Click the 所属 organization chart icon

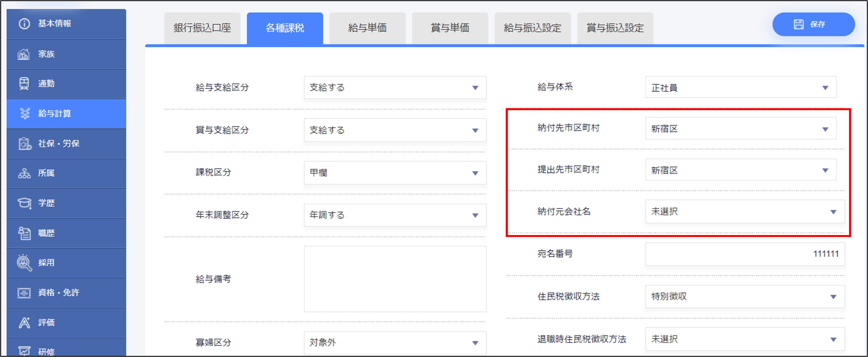[24, 173]
